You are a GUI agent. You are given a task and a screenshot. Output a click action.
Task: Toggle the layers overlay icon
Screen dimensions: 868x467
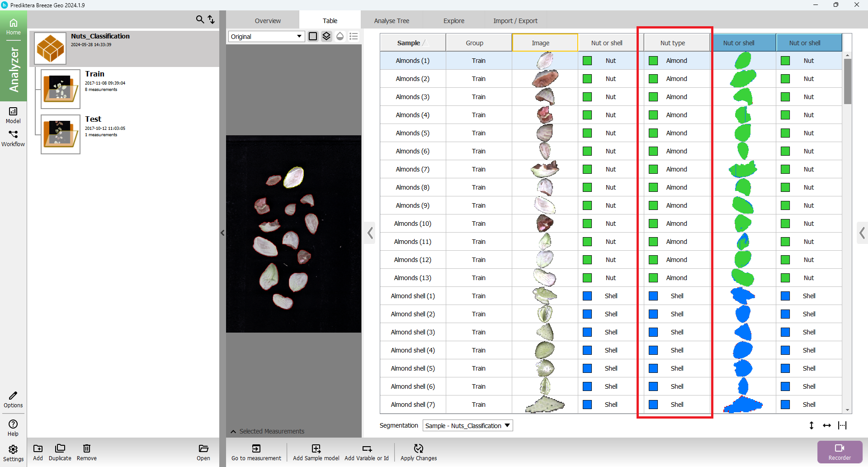coord(326,36)
